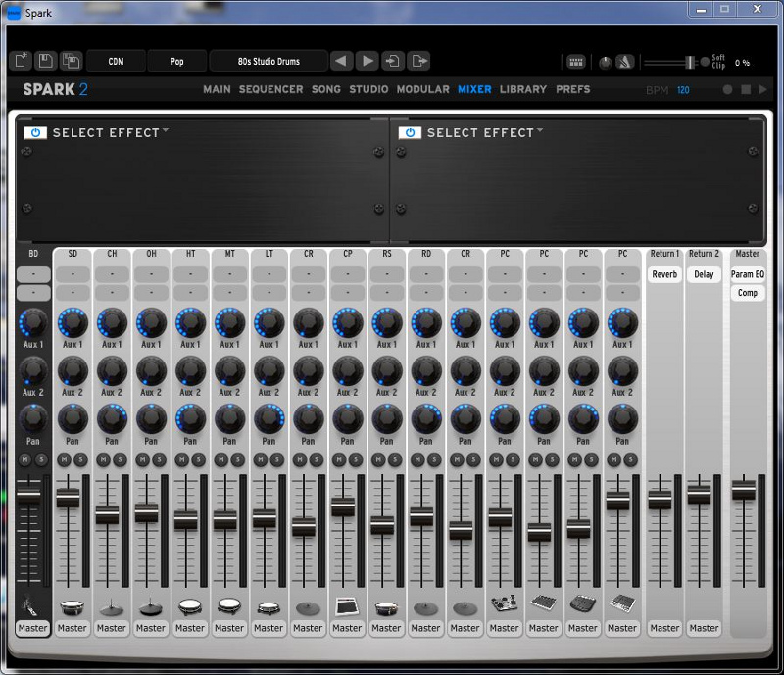Screen dimensions: 784x675
Task: Click the snare drum icon on SD channel
Action: (72, 607)
